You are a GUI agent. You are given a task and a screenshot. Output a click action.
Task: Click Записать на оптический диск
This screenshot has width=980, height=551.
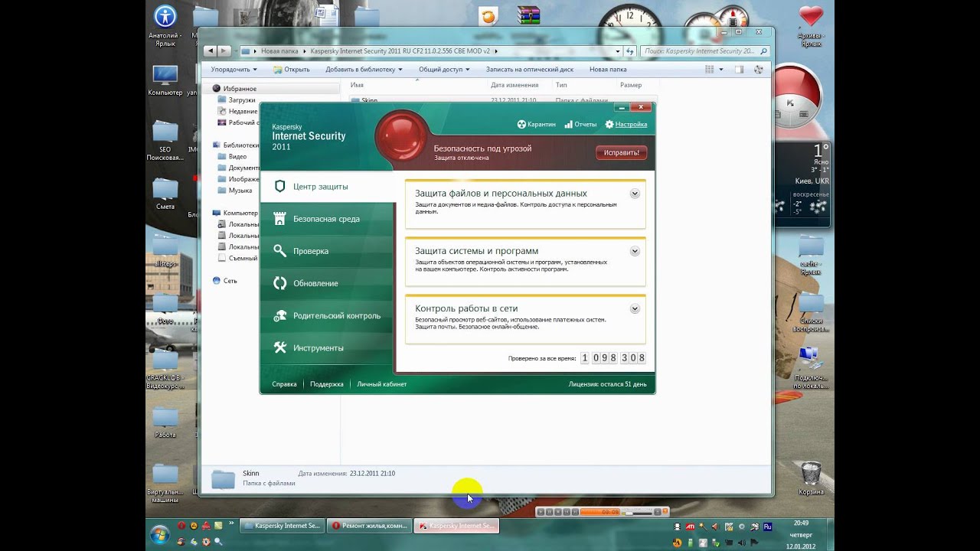coord(530,70)
